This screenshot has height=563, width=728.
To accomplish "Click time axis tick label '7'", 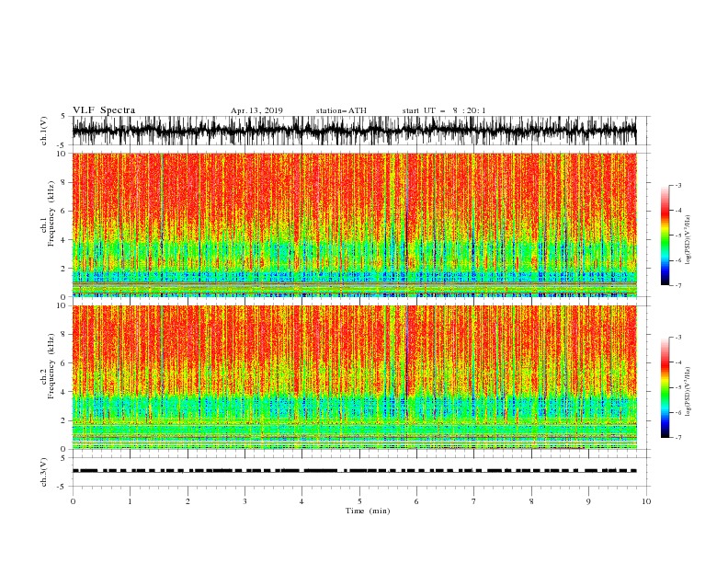I will 474,501.
